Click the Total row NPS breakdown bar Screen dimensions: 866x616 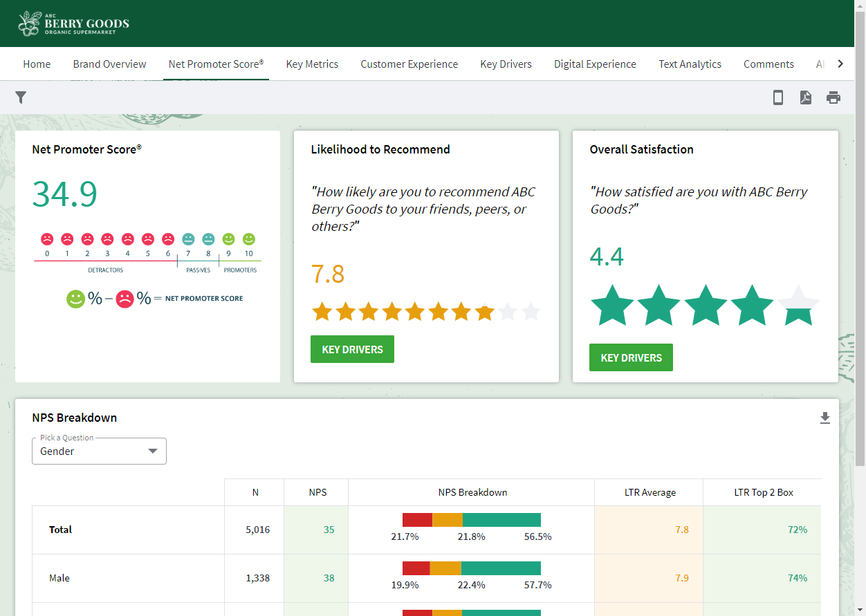point(472,520)
